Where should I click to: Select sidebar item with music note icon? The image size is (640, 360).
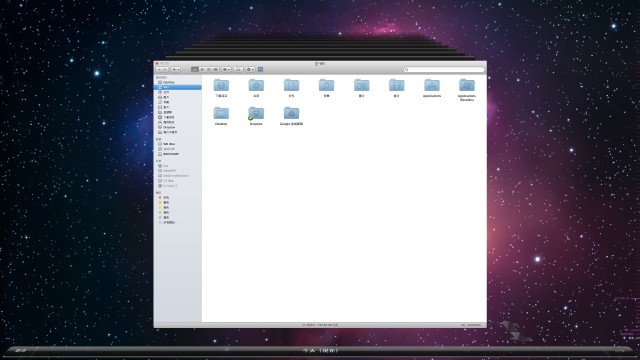[x=178, y=102]
